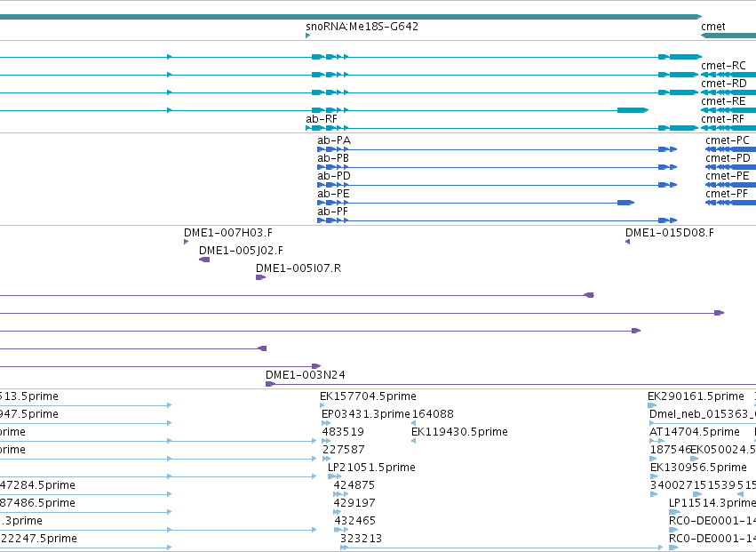Select the DME1-003N24 feature label

pos(306,375)
